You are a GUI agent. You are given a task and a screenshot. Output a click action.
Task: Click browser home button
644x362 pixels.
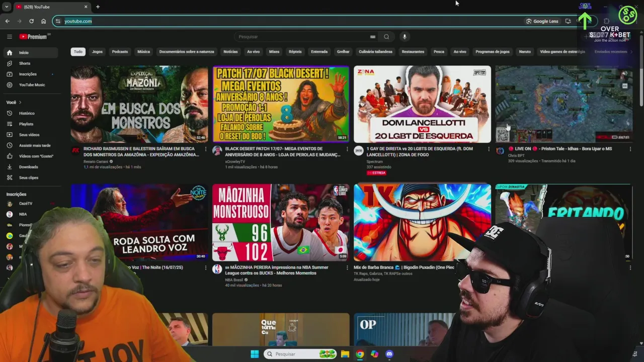click(x=43, y=21)
